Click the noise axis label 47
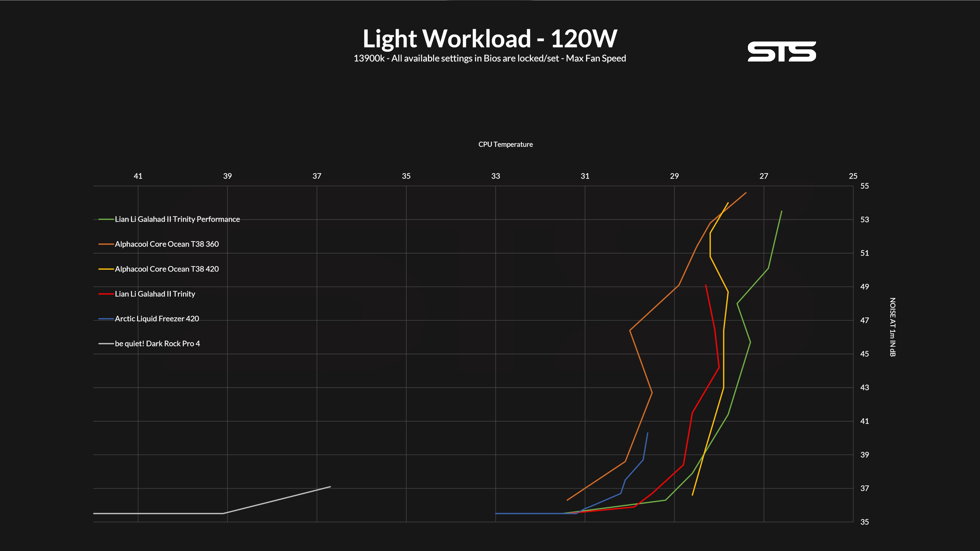This screenshot has height=551, width=980. [864, 320]
